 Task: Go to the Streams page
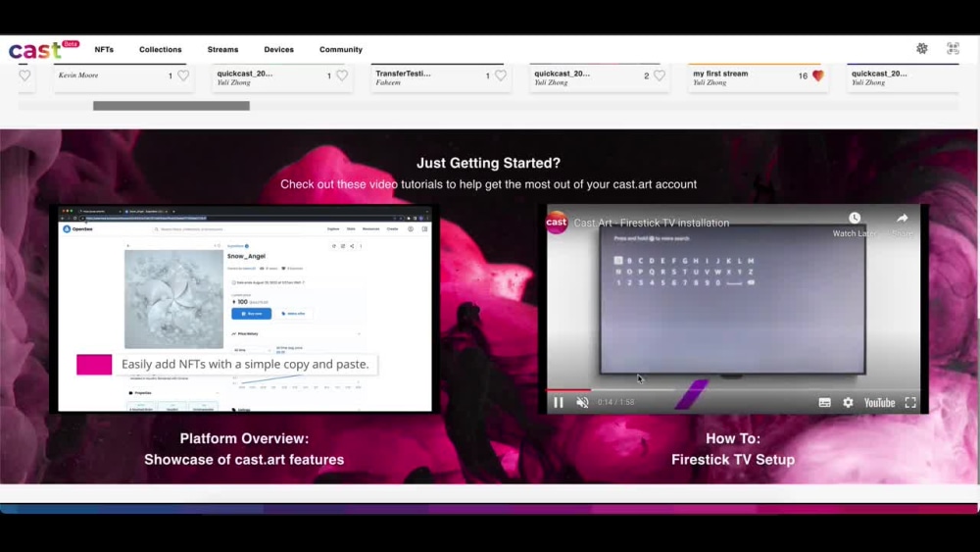pos(222,49)
